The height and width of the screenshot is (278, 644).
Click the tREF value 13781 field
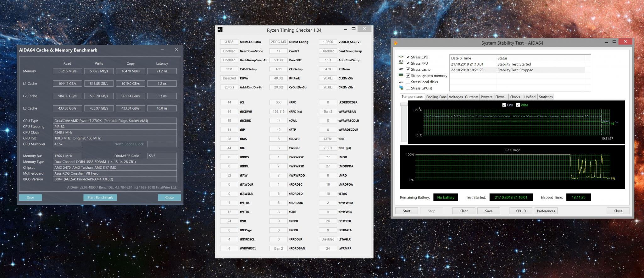click(x=328, y=139)
